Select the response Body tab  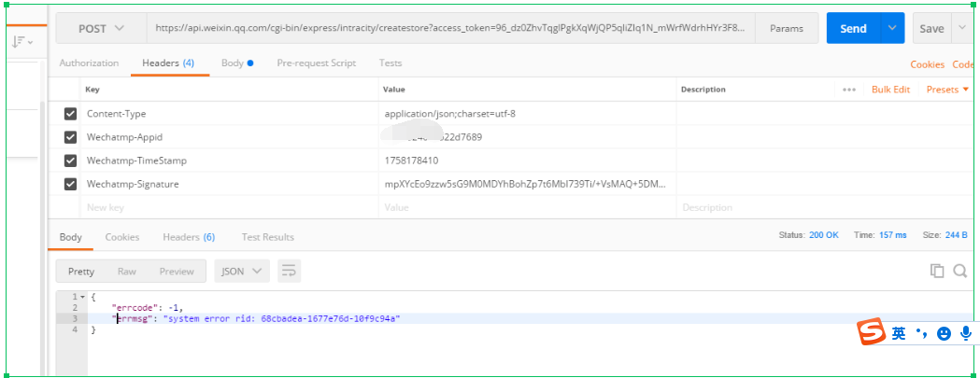click(x=71, y=237)
